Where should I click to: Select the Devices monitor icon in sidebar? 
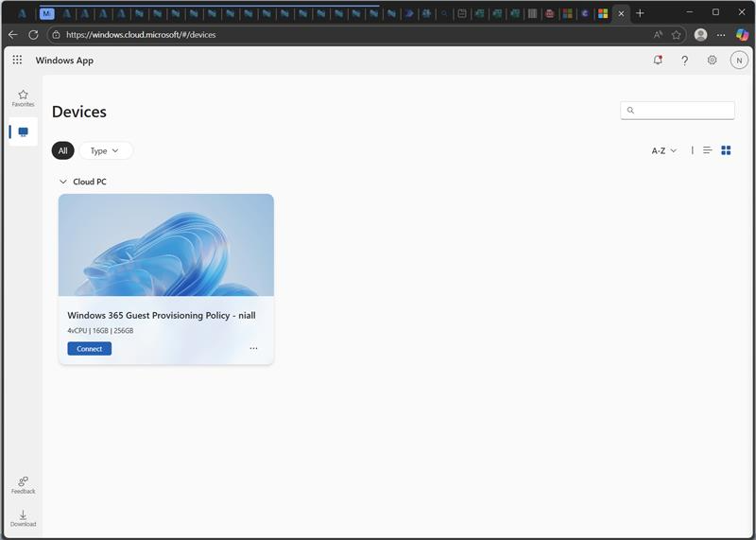click(23, 132)
